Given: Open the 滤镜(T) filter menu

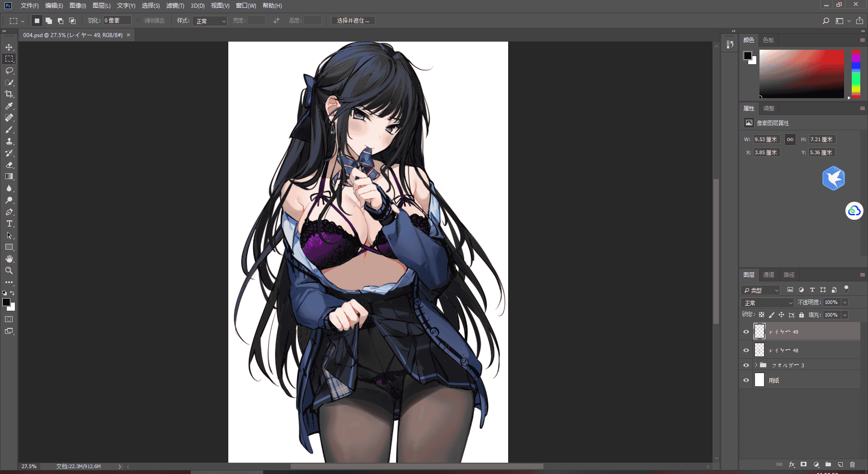Looking at the screenshot, I should (175, 5).
